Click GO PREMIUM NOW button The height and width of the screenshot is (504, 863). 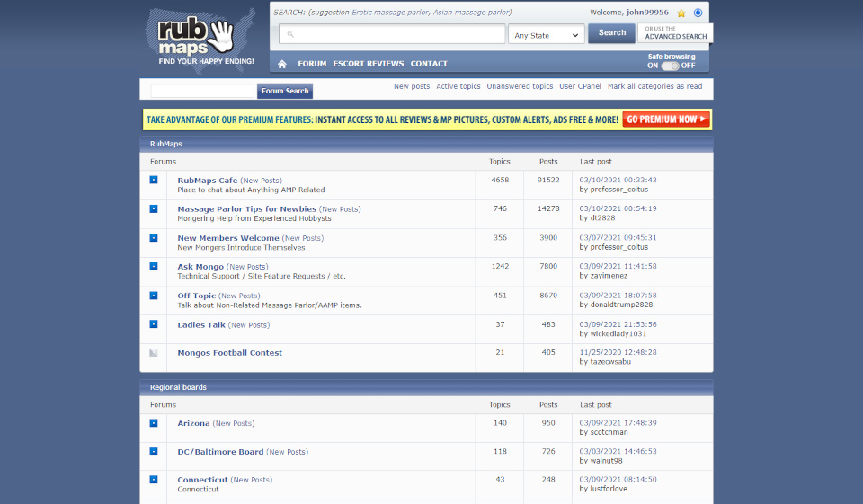pos(666,119)
